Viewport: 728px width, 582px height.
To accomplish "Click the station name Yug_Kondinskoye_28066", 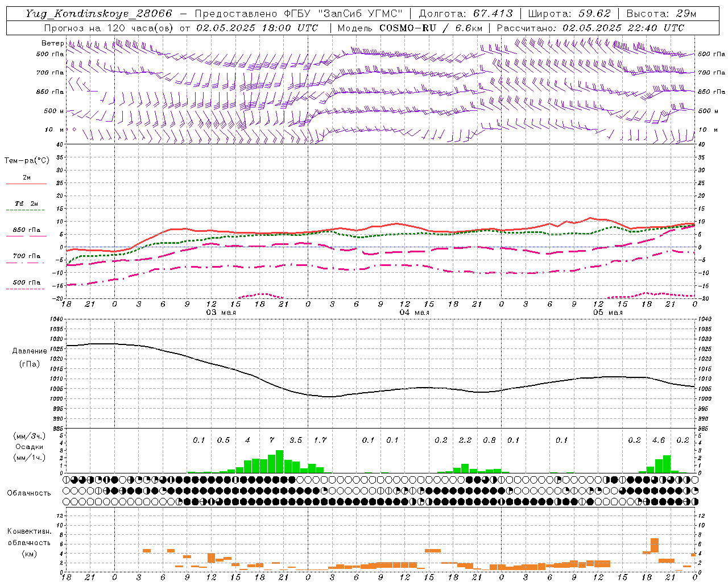I will 99,14.
